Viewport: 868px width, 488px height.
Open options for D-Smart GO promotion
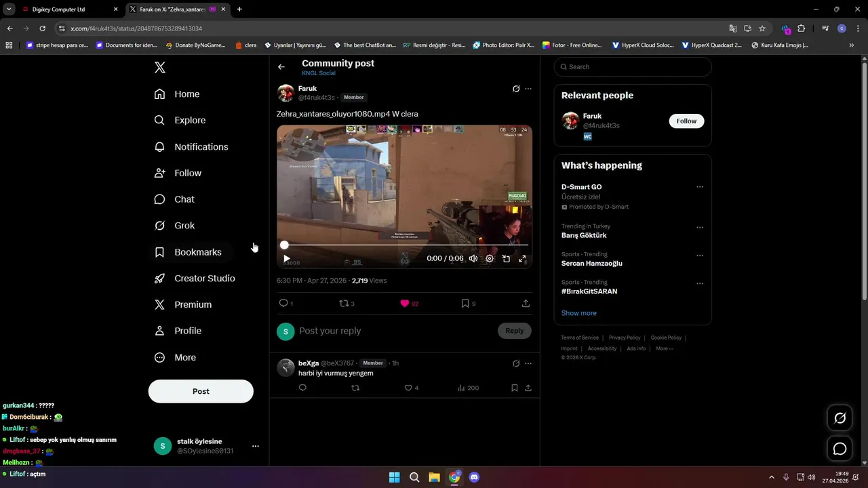coord(700,187)
